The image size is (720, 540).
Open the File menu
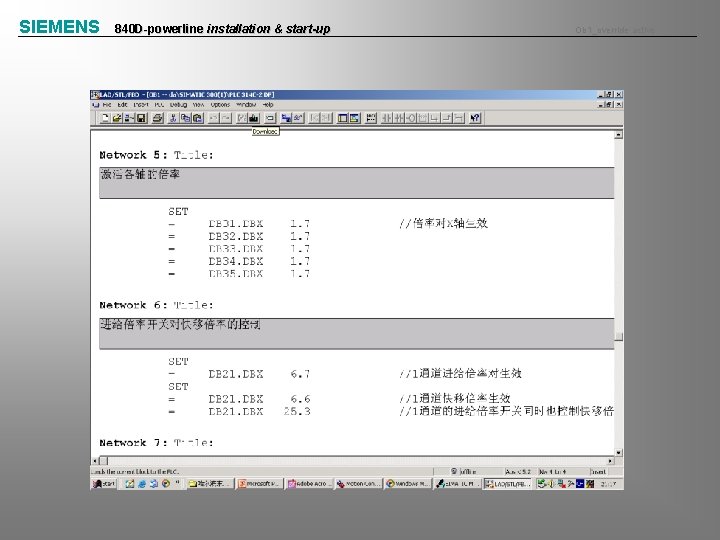[107, 105]
